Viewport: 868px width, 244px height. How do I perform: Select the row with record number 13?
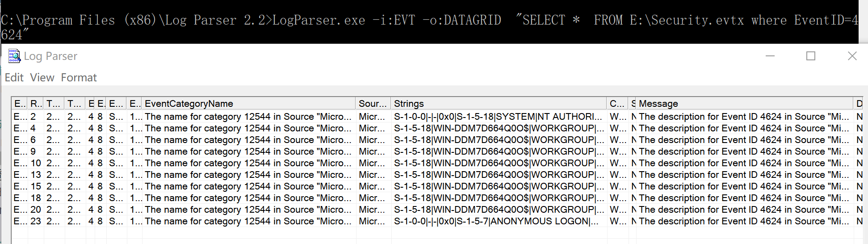coord(36,175)
